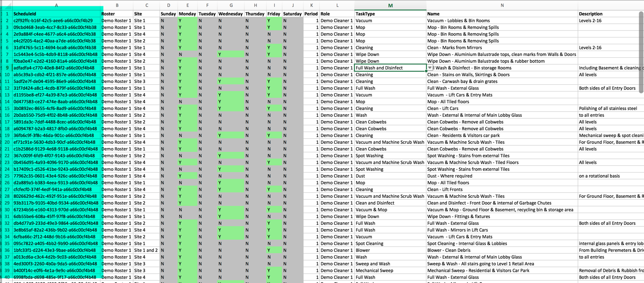Open the dropdown arrow in cell M9
This screenshot has width=644, height=283.
[x=430, y=68]
